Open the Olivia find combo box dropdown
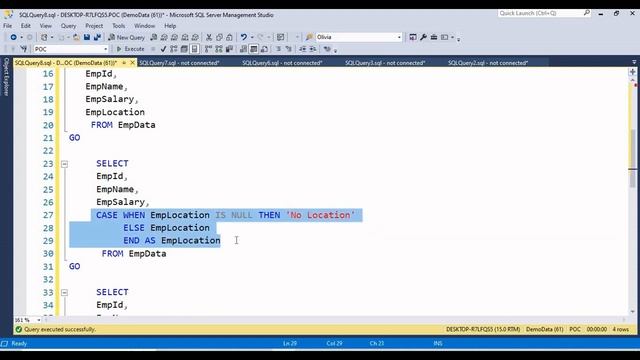Image resolution: width=640 pixels, height=360 pixels. pos(399,37)
